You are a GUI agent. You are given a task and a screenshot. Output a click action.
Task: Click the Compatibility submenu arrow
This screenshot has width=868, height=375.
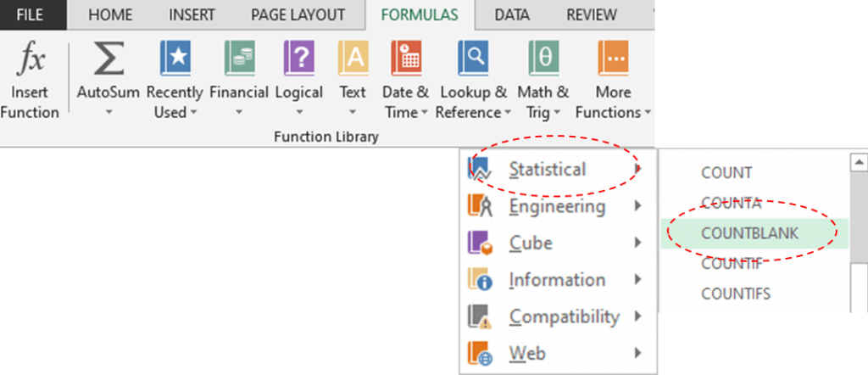coord(638,316)
